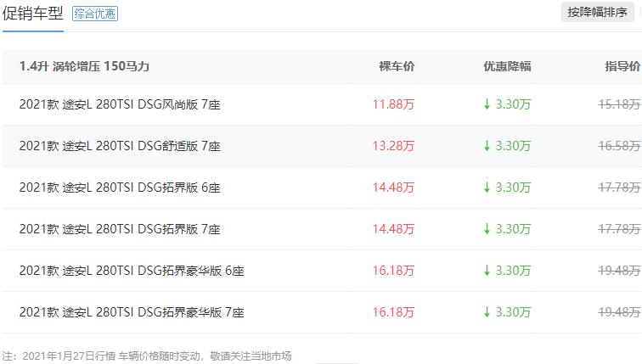Open the 促销车型 tab
642x364 pixels.
(x=33, y=14)
